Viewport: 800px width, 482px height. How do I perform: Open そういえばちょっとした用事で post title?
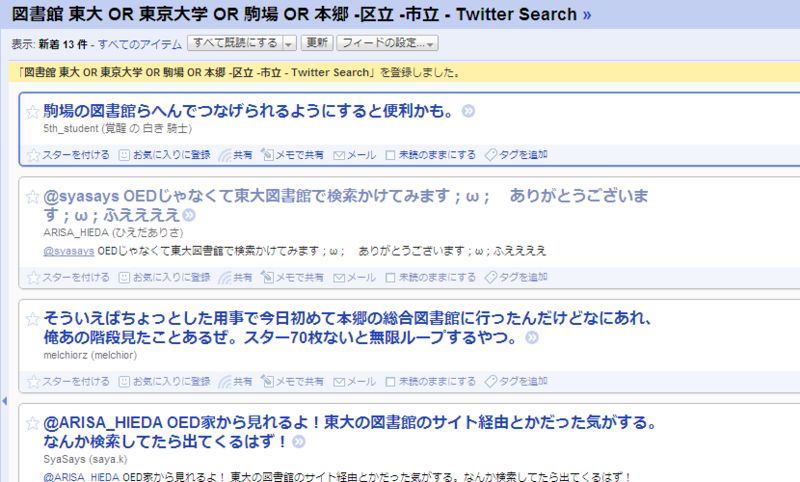tap(347, 328)
